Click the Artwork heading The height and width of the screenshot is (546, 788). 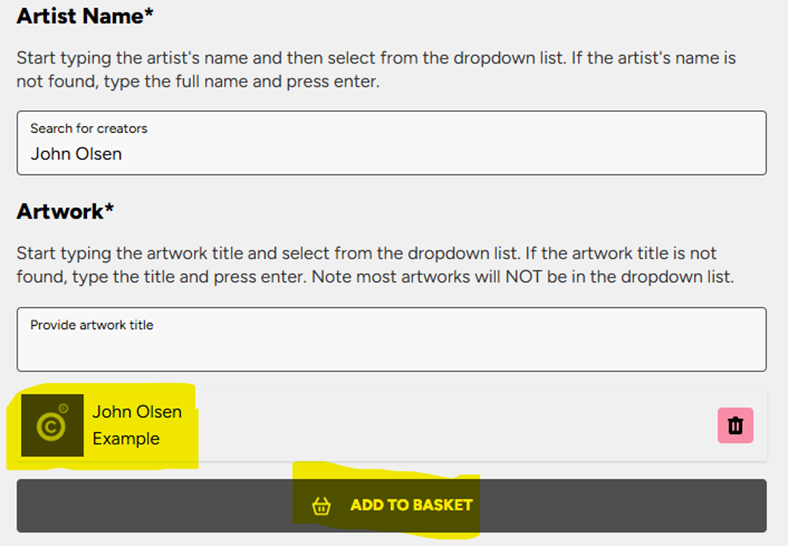[x=65, y=211]
